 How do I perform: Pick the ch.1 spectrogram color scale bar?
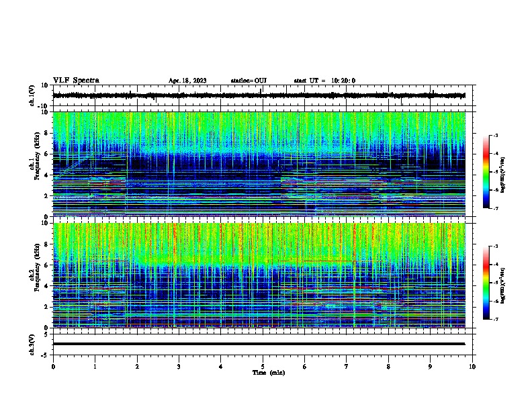(486, 172)
